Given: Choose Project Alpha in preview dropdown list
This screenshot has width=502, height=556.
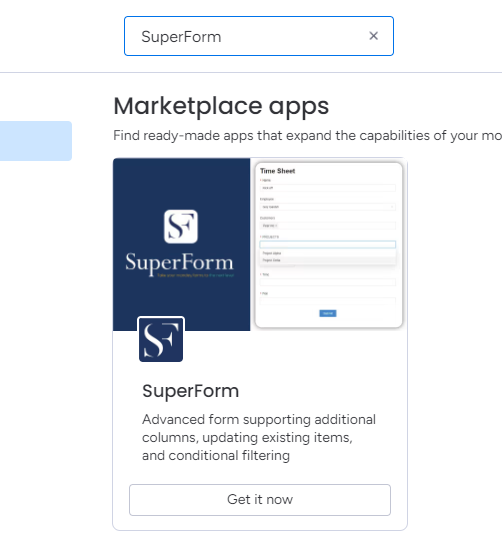Looking at the screenshot, I should [328, 253].
